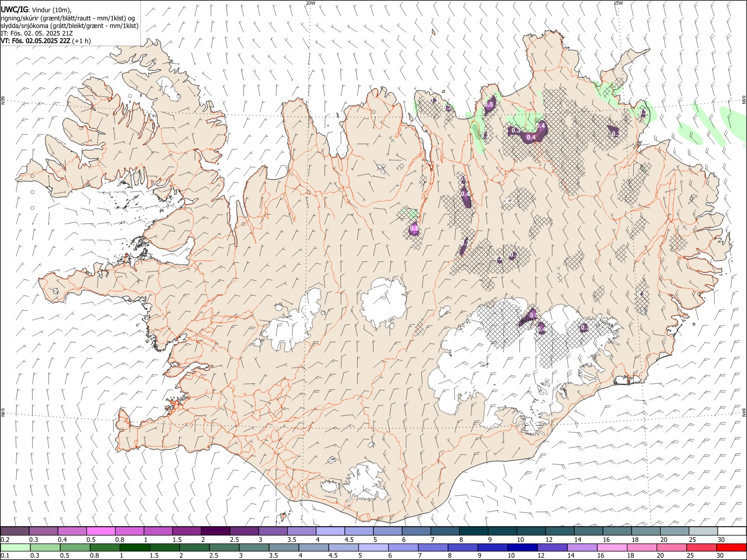
Task: Pick the lower legend swatch starting at 0.5
Action: (75, 547)
